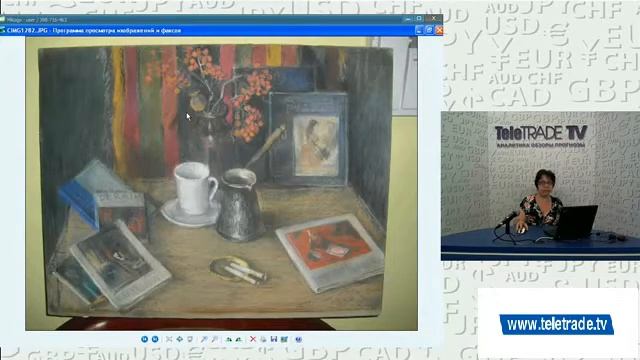The width and height of the screenshot is (640, 360).
Task: Go to the previous image
Action: point(144,339)
